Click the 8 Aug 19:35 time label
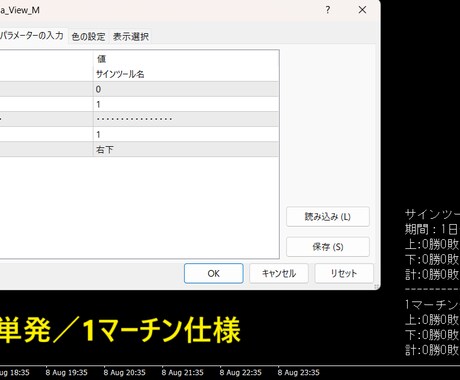460x380 pixels. coord(66,372)
